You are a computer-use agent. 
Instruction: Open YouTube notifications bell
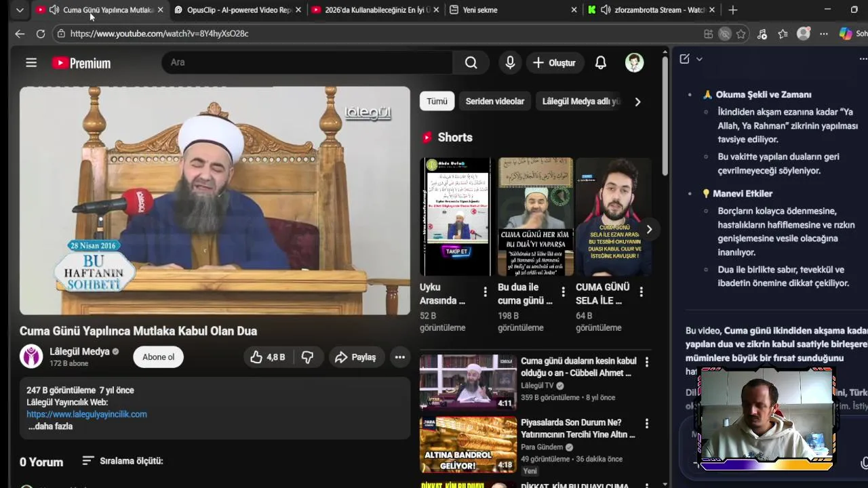pyautogui.click(x=601, y=63)
